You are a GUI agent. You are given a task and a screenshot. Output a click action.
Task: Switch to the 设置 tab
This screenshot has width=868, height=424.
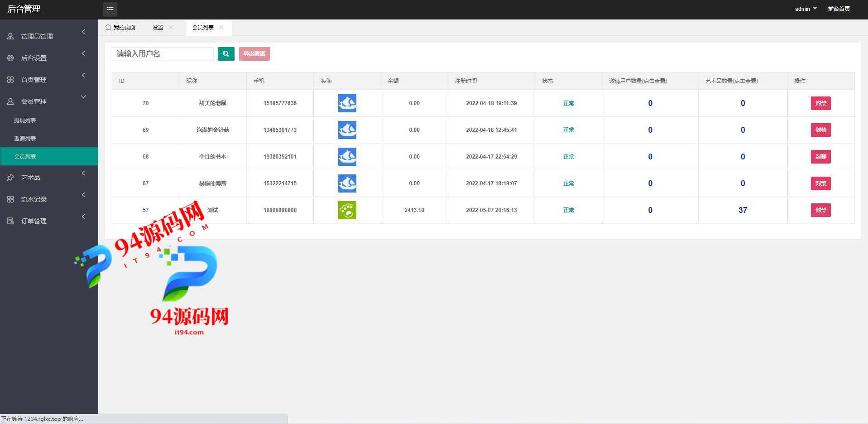click(x=158, y=28)
